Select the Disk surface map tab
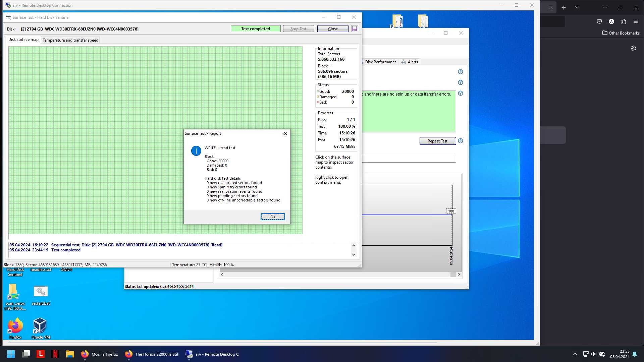Viewport: 644px width, 362px height. tap(23, 40)
